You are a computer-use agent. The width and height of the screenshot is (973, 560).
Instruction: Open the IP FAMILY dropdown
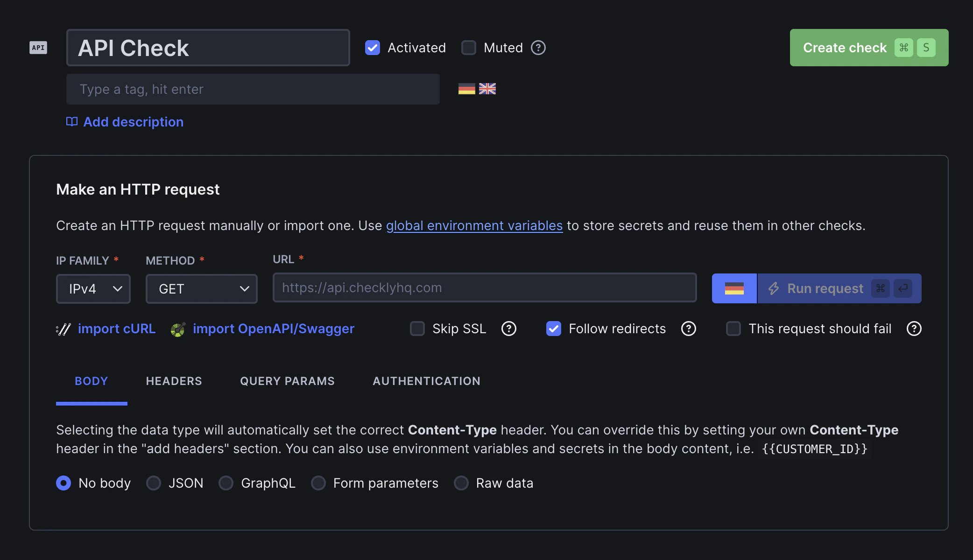[93, 288]
